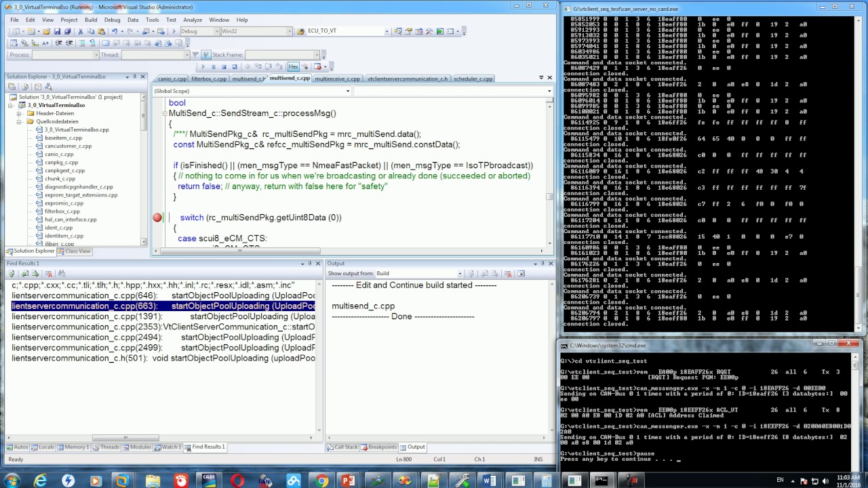This screenshot has width=868, height=488.
Task: Open the Debug menu
Action: point(112,20)
